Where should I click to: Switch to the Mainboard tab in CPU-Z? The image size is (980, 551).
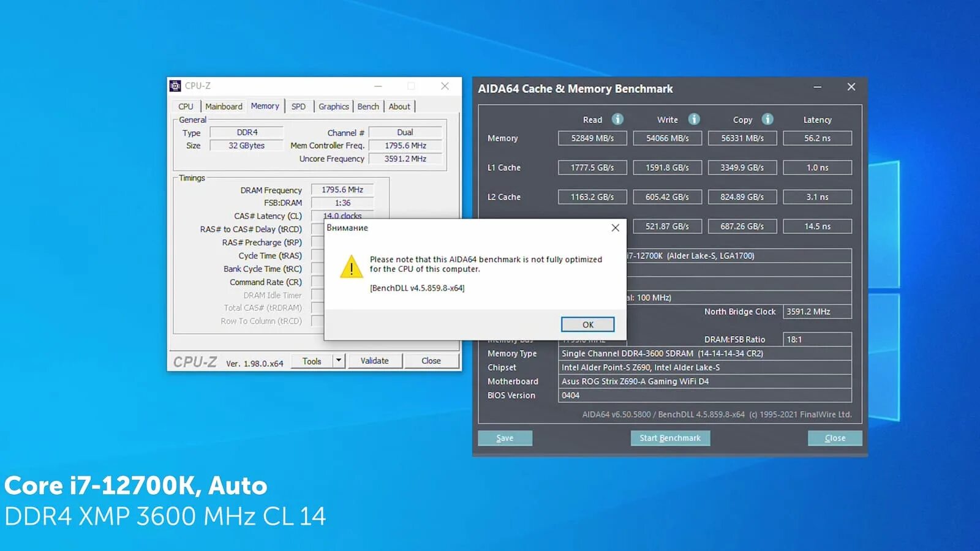pyautogui.click(x=224, y=107)
